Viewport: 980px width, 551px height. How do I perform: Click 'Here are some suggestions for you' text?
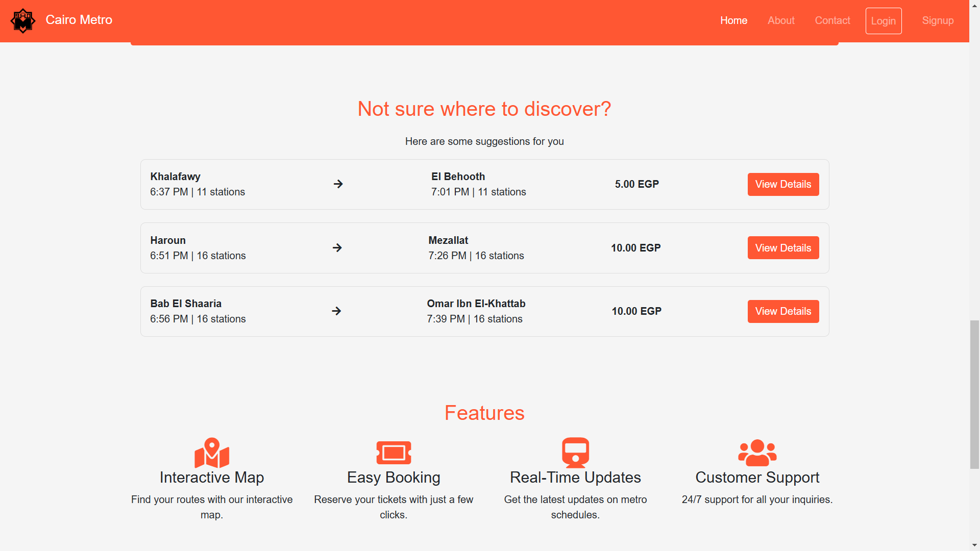[x=484, y=141]
